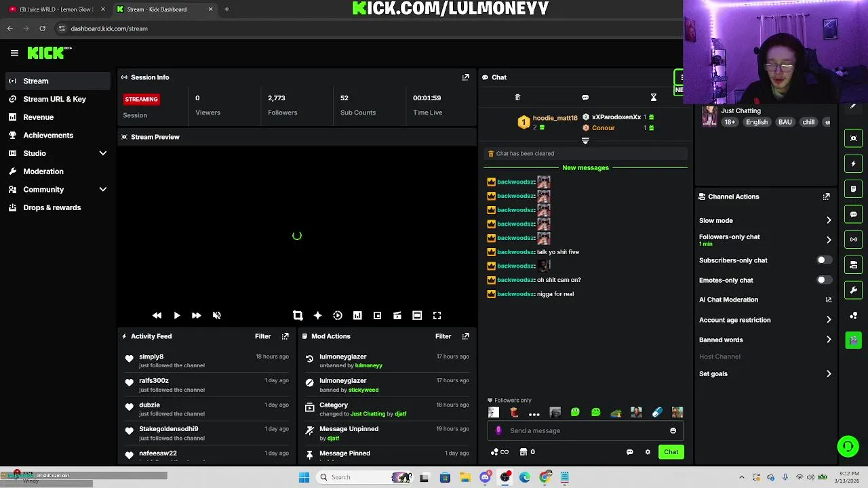Image resolution: width=868 pixels, height=488 pixels.
Task: Open the Moderation page
Action: 57,171
